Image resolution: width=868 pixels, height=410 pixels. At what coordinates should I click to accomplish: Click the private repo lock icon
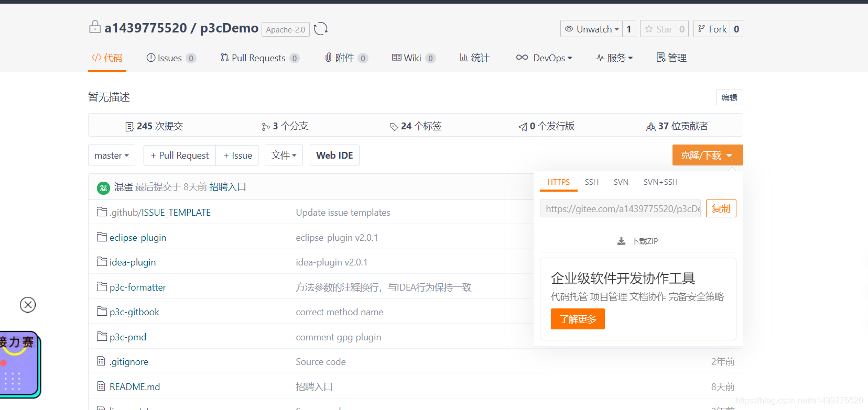coord(95,27)
